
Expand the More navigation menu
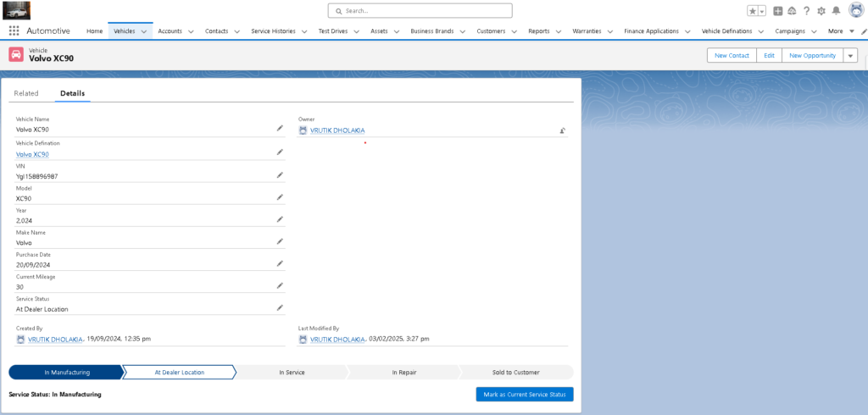click(x=840, y=31)
